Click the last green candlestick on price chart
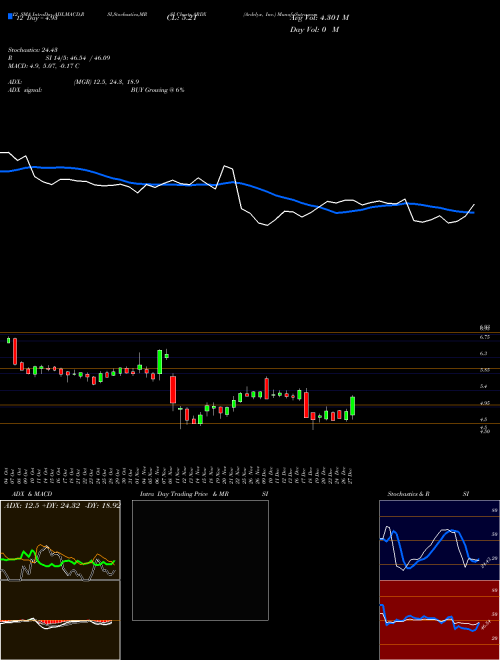This screenshot has height=660, width=500. (x=353, y=406)
